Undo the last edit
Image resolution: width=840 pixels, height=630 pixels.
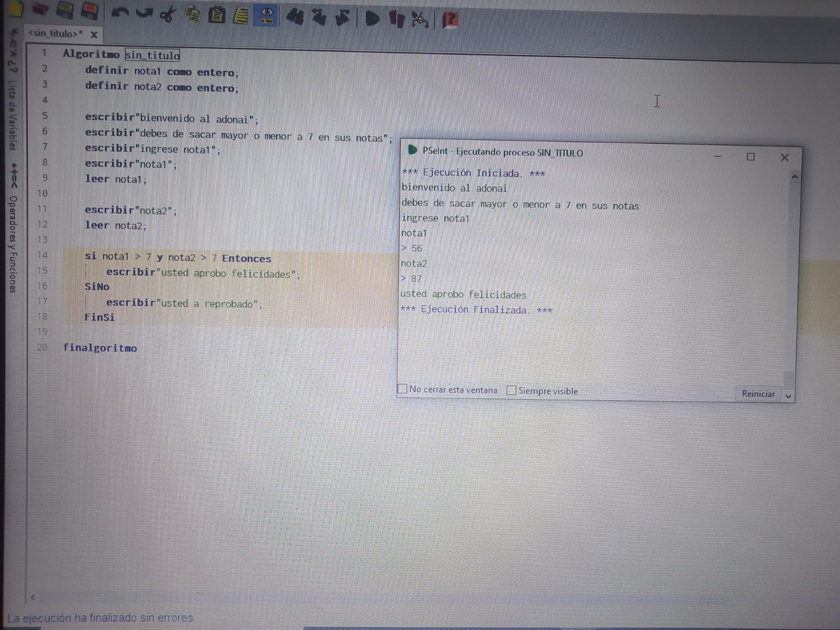120,12
